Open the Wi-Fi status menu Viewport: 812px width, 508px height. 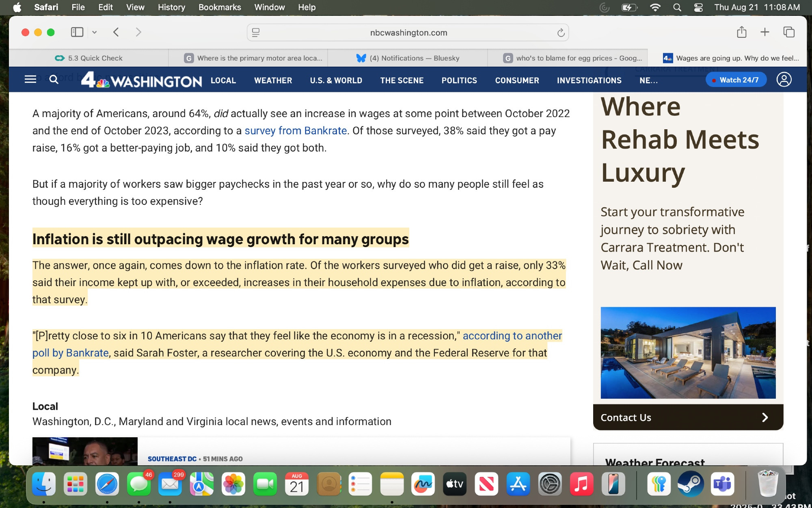[655, 7]
